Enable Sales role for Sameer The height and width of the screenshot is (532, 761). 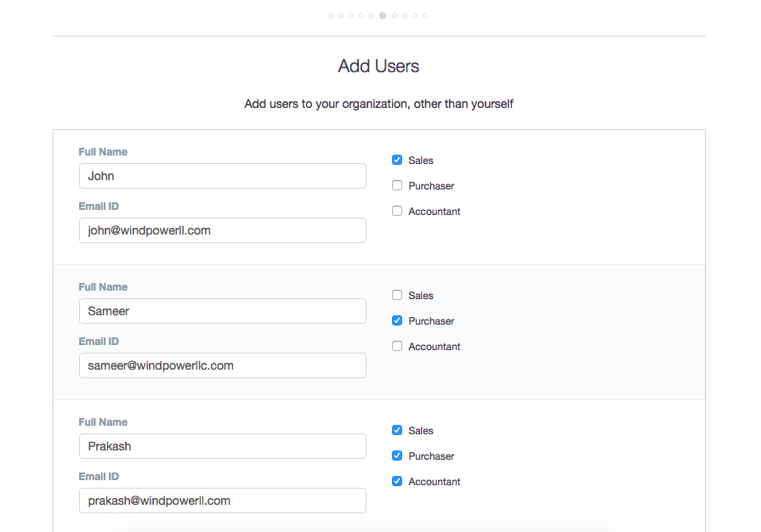pyautogui.click(x=397, y=295)
